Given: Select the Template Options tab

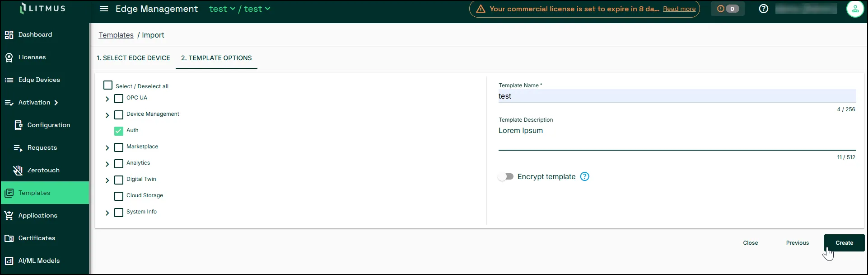Looking at the screenshot, I should point(216,58).
